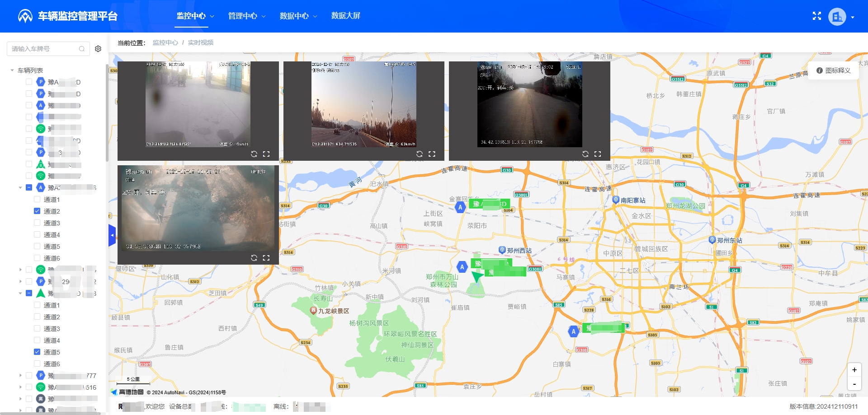The image size is (868, 415).
Task: Click the green moving-vehicle arrow on map
Action: pyautogui.click(x=477, y=276)
